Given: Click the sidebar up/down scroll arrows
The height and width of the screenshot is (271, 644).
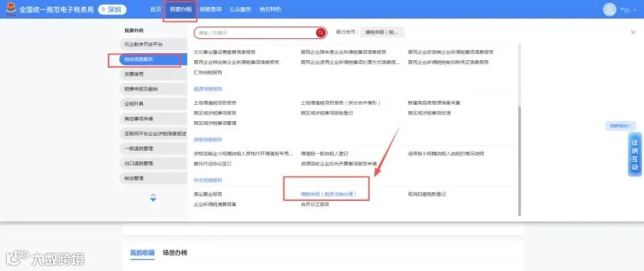Looking at the screenshot, I should [x=153, y=197].
